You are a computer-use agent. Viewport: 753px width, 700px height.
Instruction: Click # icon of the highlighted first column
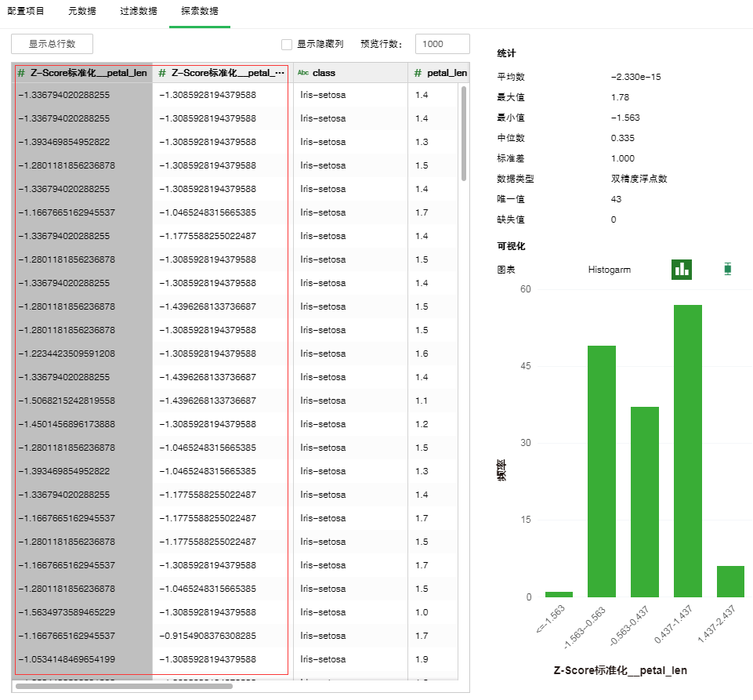pos(21,73)
